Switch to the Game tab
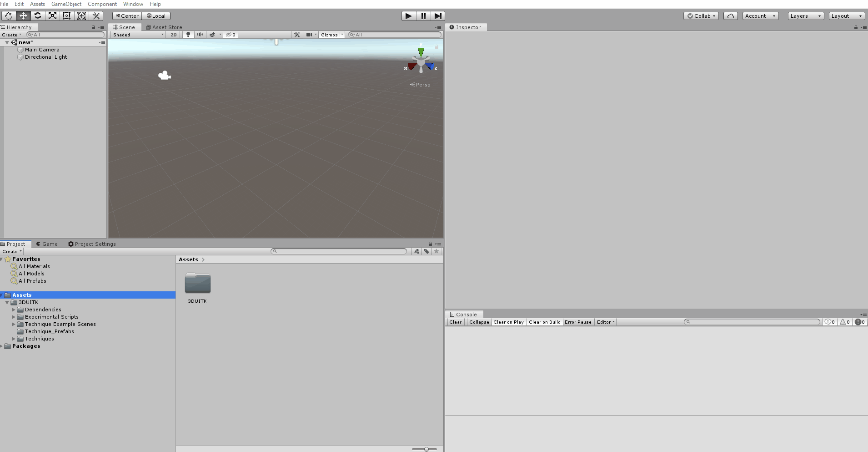Screen dimensions: 868x452 point(47,244)
